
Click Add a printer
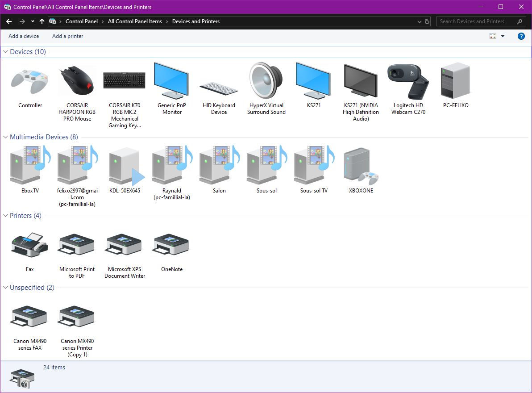67,36
